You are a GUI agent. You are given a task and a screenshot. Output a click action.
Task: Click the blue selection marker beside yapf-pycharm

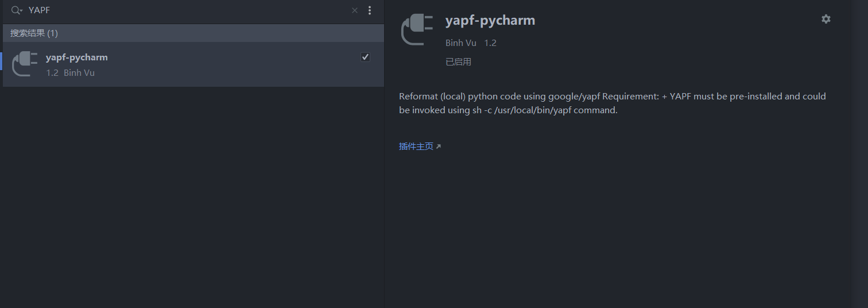[1, 61]
